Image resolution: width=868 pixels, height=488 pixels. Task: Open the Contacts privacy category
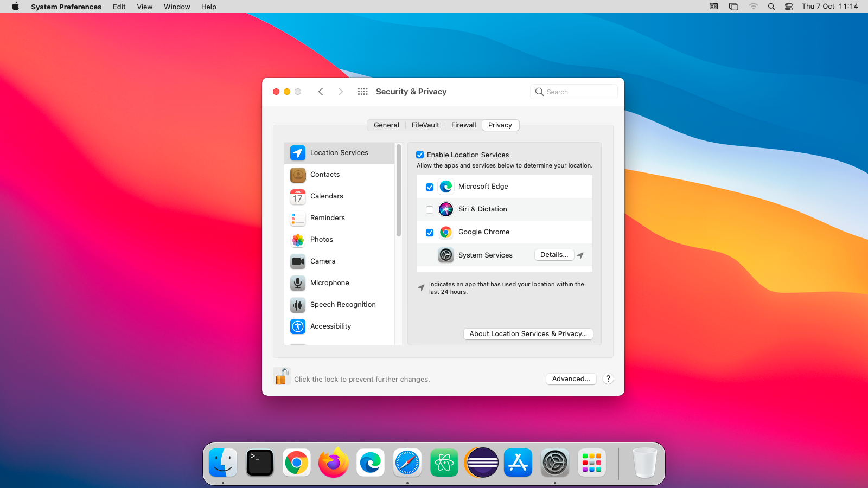tap(325, 175)
